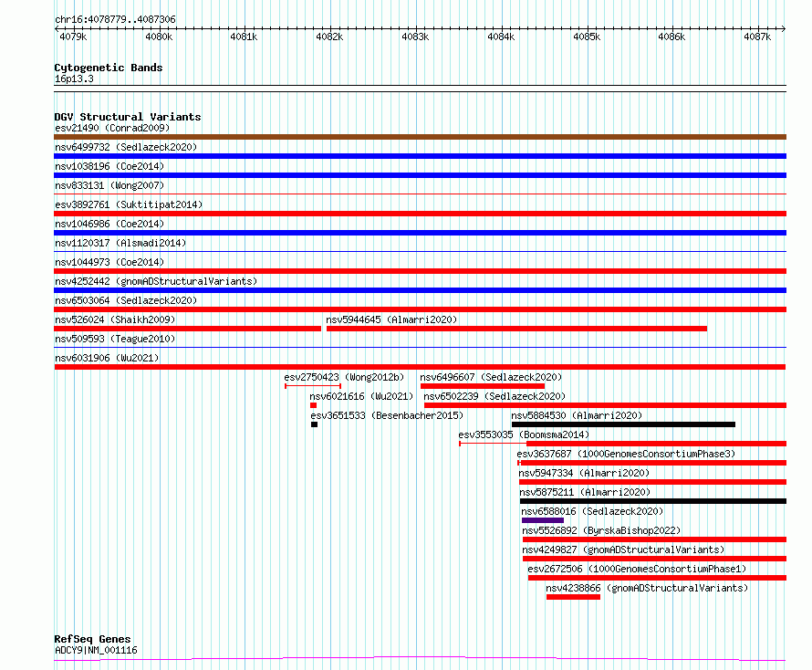Click the esv21490 (Conrad2009) variant label
Screen dimensions: 812x670
pyautogui.click(x=112, y=128)
